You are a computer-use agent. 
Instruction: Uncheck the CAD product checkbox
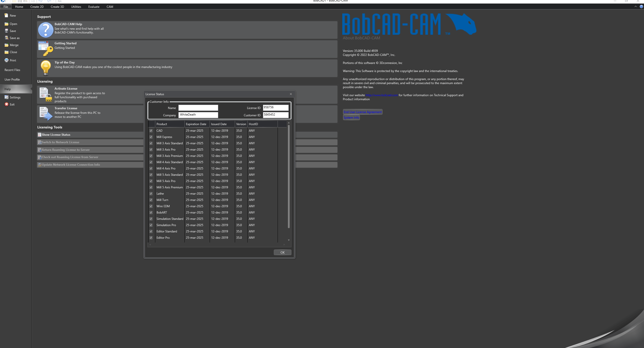coord(151,131)
